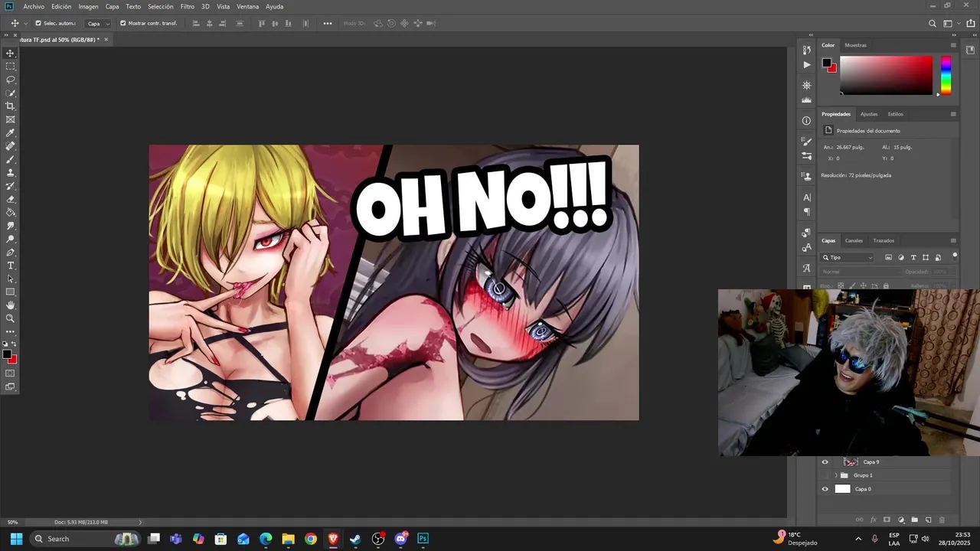Select the Pen tool
The image size is (980, 551).
point(11,253)
